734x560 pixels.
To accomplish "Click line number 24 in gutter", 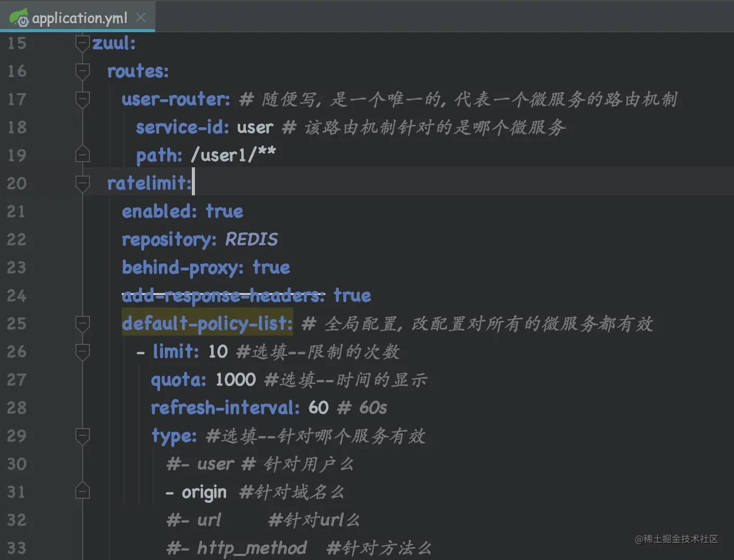I will pyautogui.click(x=17, y=296).
